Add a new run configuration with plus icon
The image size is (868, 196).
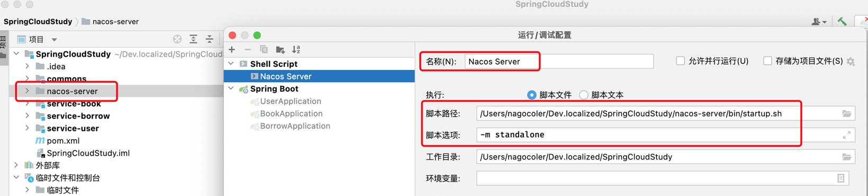click(x=232, y=50)
